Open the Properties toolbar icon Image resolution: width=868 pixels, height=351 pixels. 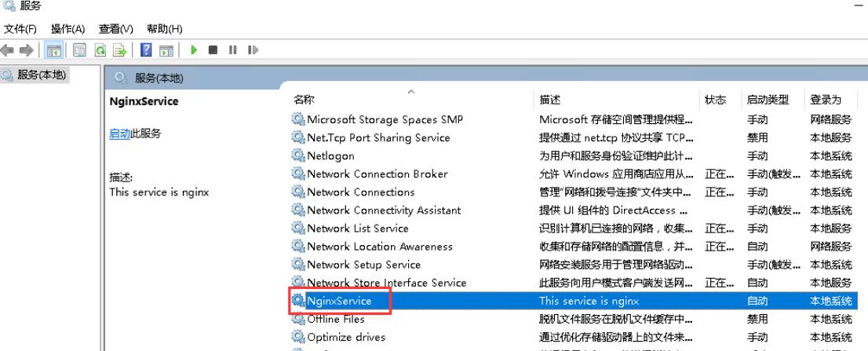tap(80, 50)
